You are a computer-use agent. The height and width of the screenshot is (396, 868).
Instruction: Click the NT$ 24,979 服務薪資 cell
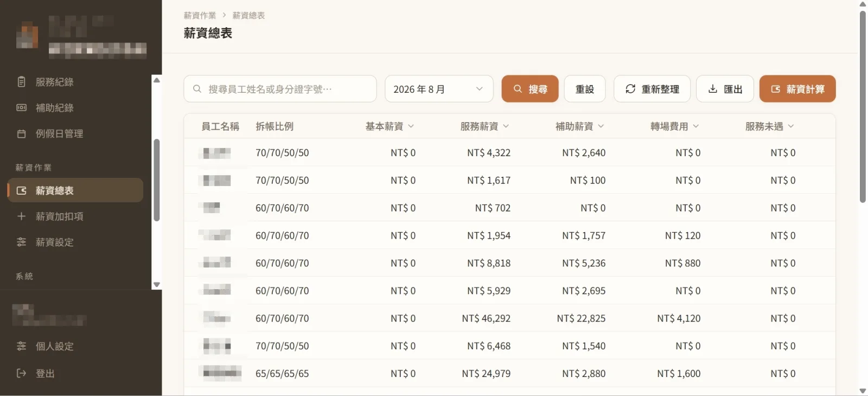tap(486, 374)
